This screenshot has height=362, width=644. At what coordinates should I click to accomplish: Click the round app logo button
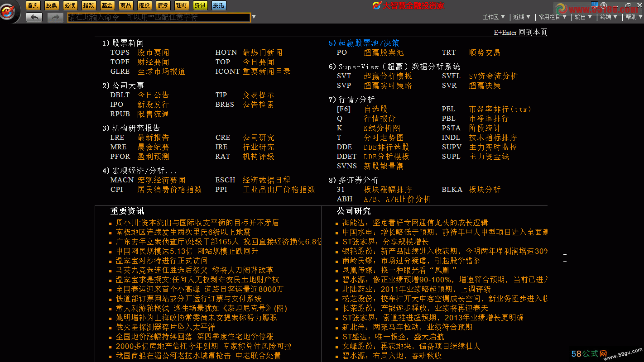click(x=9, y=11)
